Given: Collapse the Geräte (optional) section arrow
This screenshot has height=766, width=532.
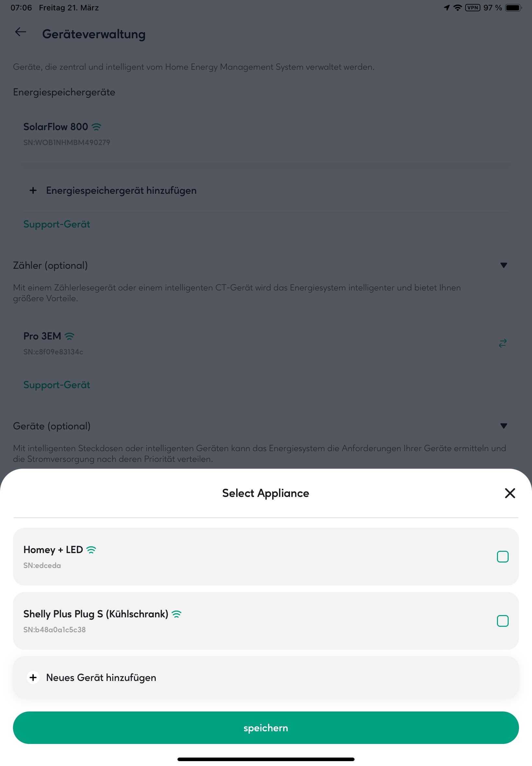Looking at the screenshot, I should click(x=504, y=426).
